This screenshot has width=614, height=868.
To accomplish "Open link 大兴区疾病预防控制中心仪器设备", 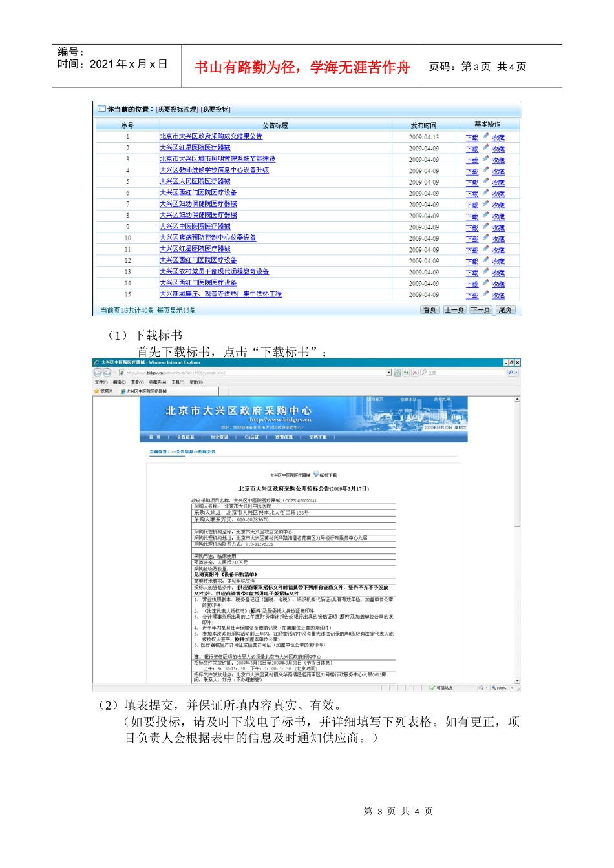I will [x=207, y=238].
